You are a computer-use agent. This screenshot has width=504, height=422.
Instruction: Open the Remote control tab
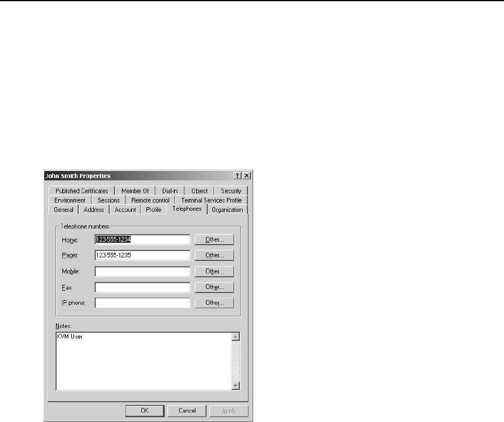150,200
